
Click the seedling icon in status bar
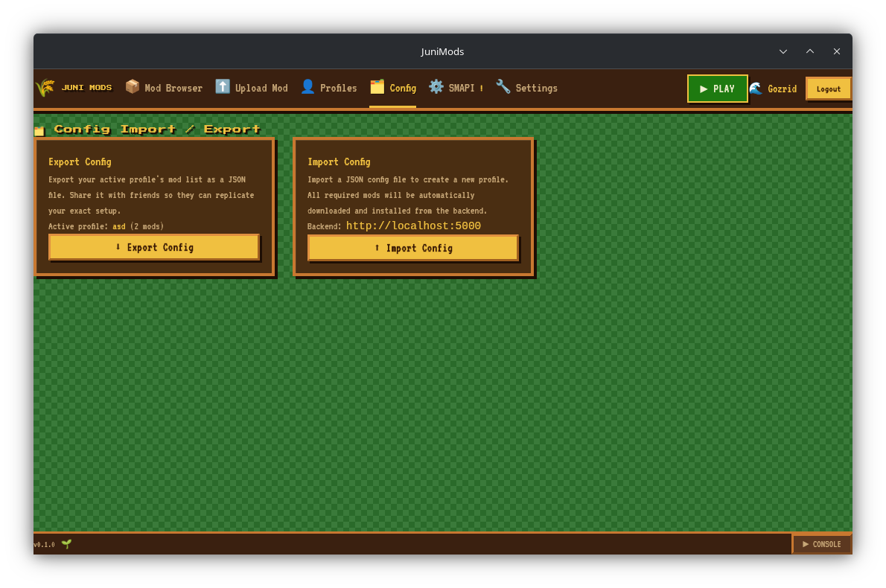(x=67, y=544)
